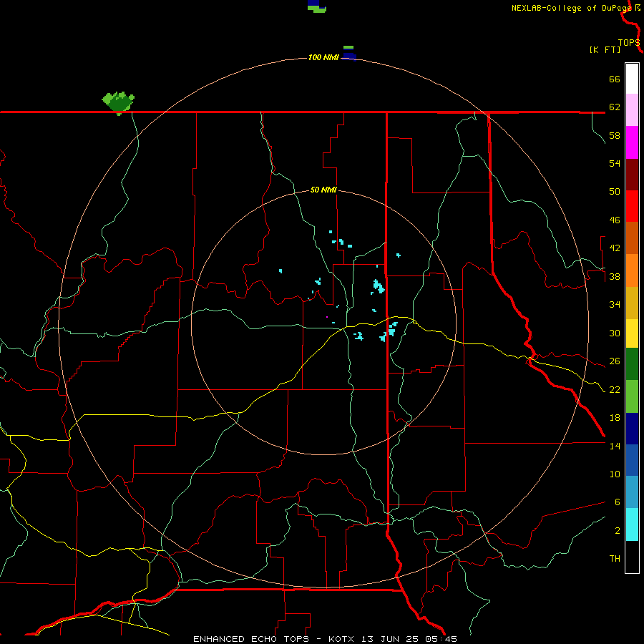Click the navy blue legend swatch
Screen dimensions: 644x644
tap(632, 429)
